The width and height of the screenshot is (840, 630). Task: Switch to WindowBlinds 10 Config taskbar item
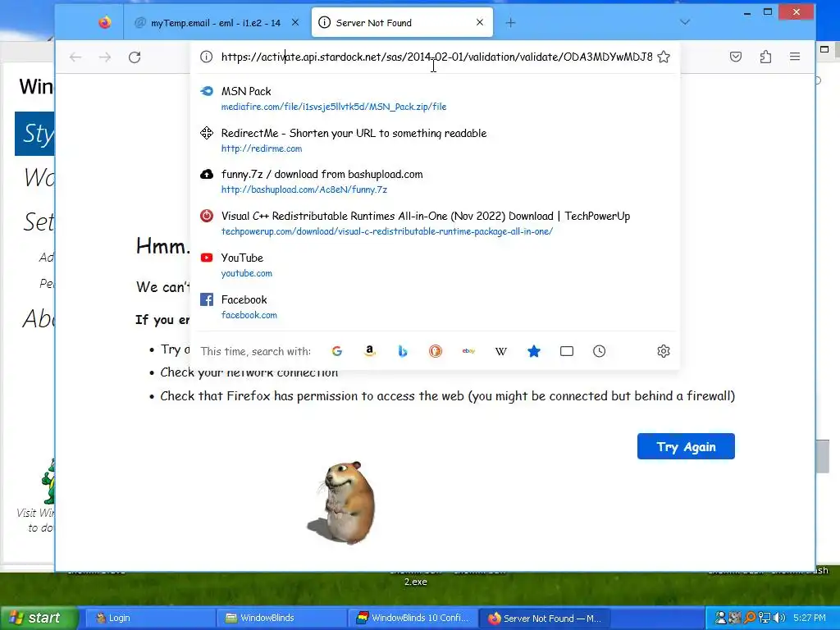pyautogui.click(x=413, y=618)
